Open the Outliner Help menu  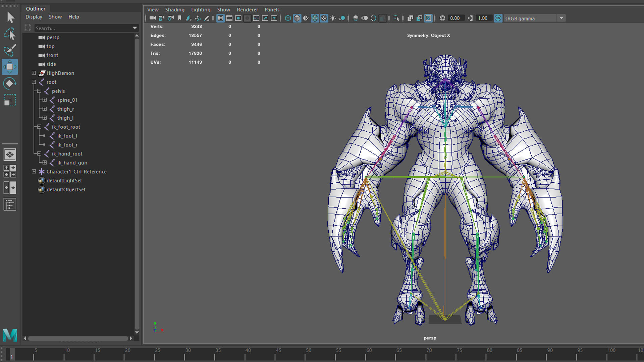point(74,17)
